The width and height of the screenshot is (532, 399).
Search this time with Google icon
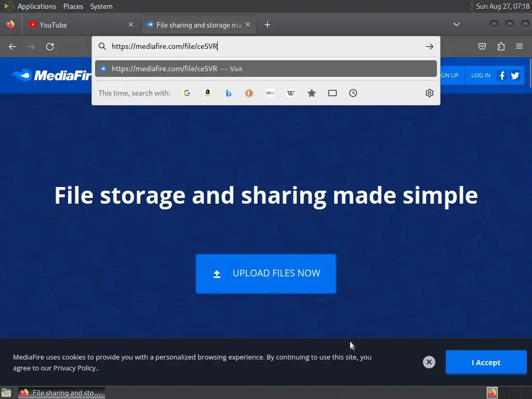click(187, 93)
